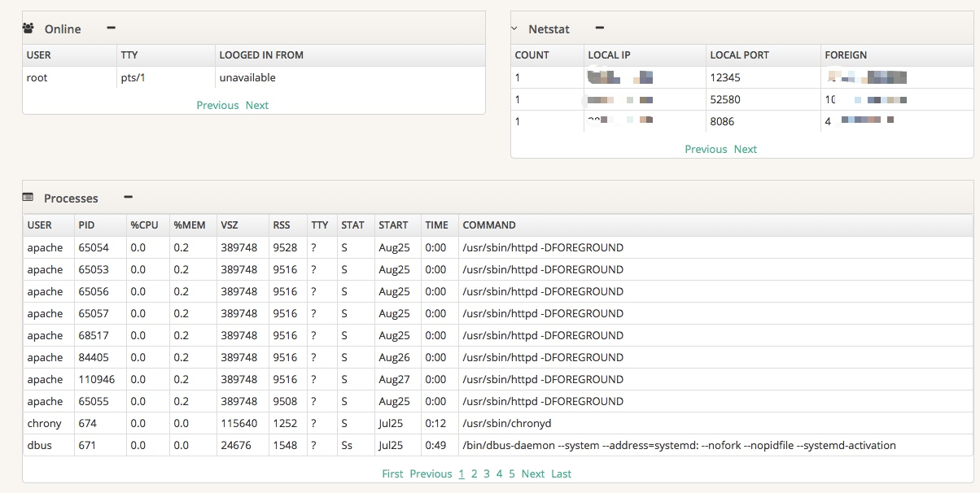Open page 4 of Processes
The width and height of the screenshot is (980, 493).
coord(500,473)
